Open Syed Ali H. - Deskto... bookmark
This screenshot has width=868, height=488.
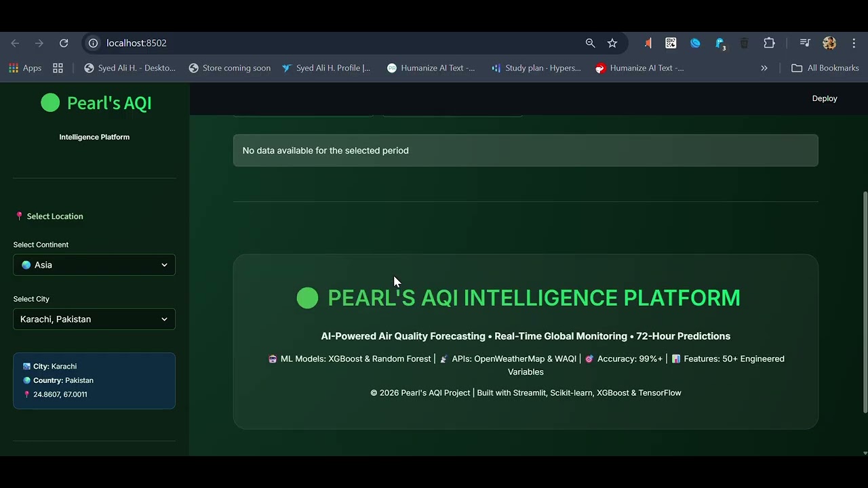[x=130, y=68]
